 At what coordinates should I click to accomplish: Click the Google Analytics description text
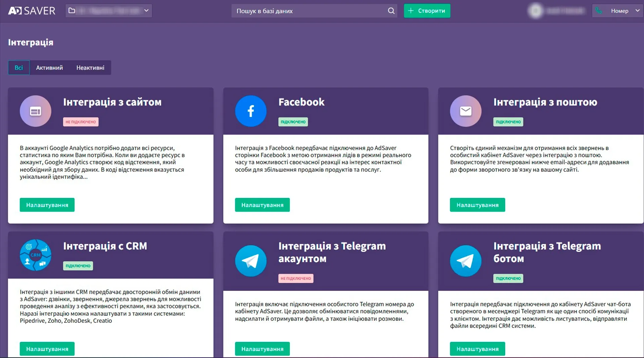pos(102,162)
